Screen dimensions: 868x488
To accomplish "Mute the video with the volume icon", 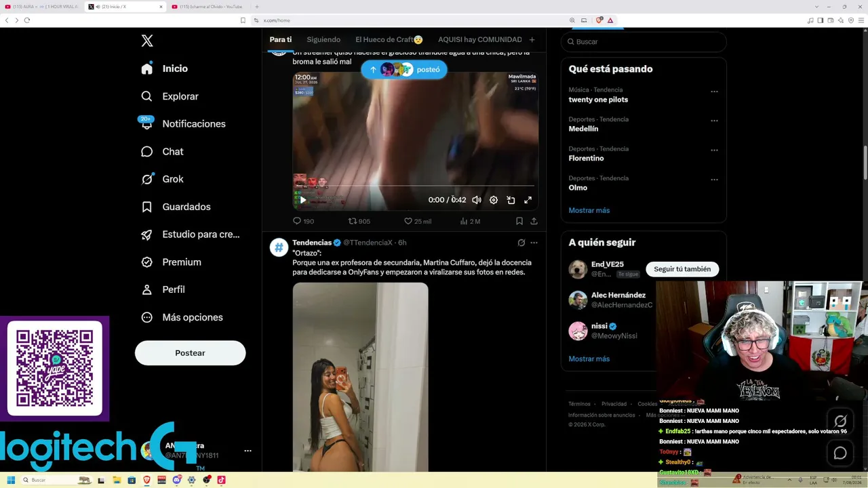I will [477, 200].
